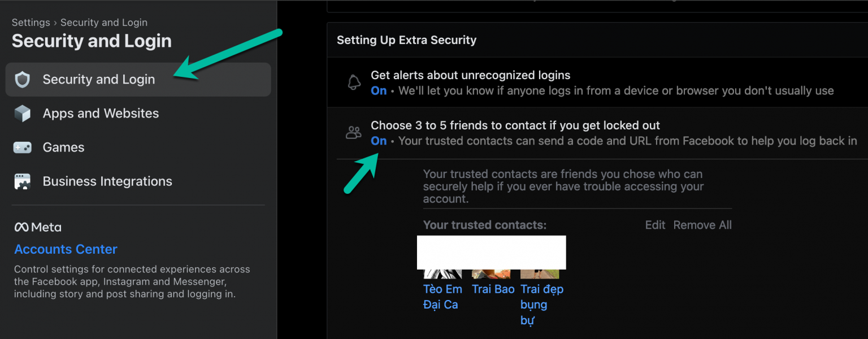Image resolution: width=868 pixels, height=339 pixels.
Task: Click the Meta logo in sidebar
Action: pyautogui.click(x=38, y=227)
